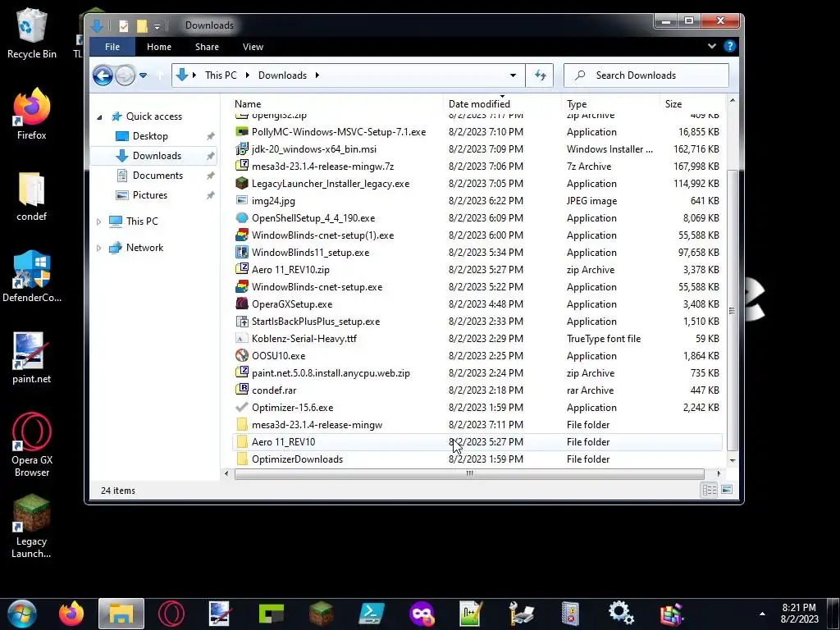Screen dimensions: 840x630
Task: Open the File ribbon tab
Action: (x=112, y=47)
